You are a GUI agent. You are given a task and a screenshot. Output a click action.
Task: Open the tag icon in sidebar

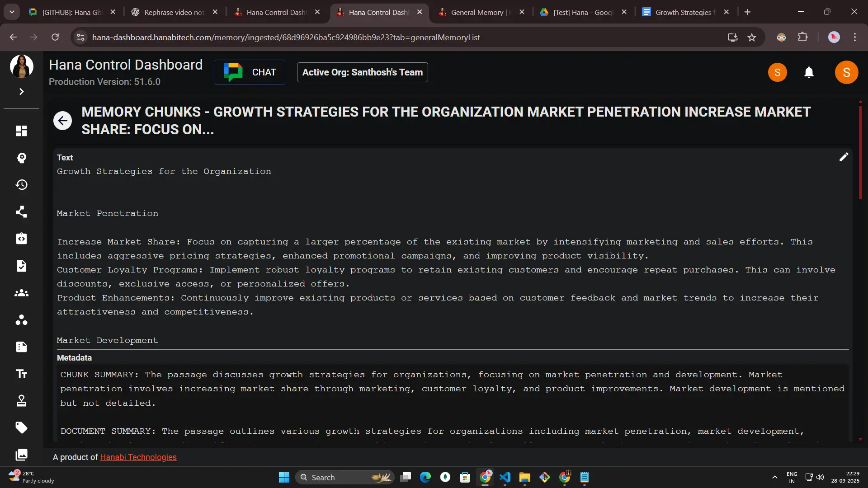(x=21, y=427)
